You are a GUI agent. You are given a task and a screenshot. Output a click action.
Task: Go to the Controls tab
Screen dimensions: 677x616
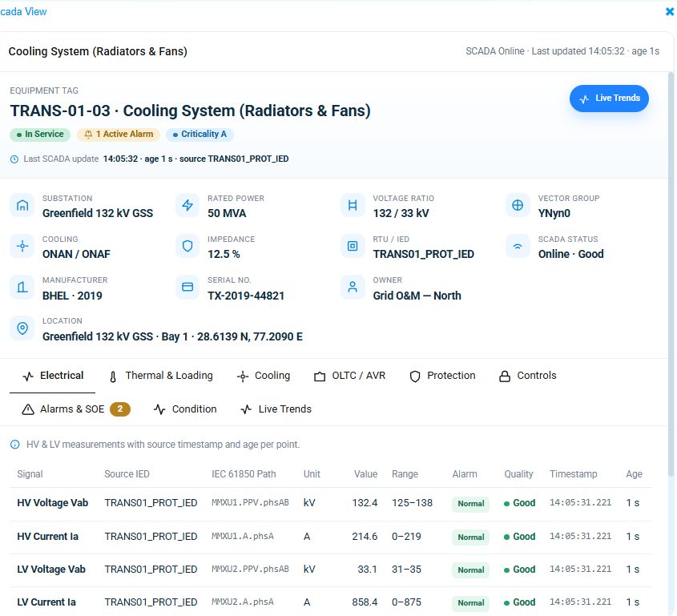[528, 376]
